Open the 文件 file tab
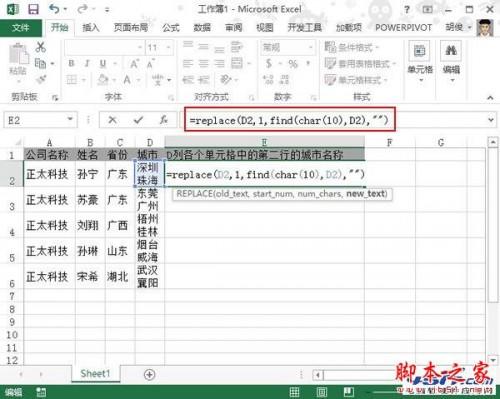Image resolution: width=500 pixels, height=399 pixels. pyautogui.click(x=21, y=28)
